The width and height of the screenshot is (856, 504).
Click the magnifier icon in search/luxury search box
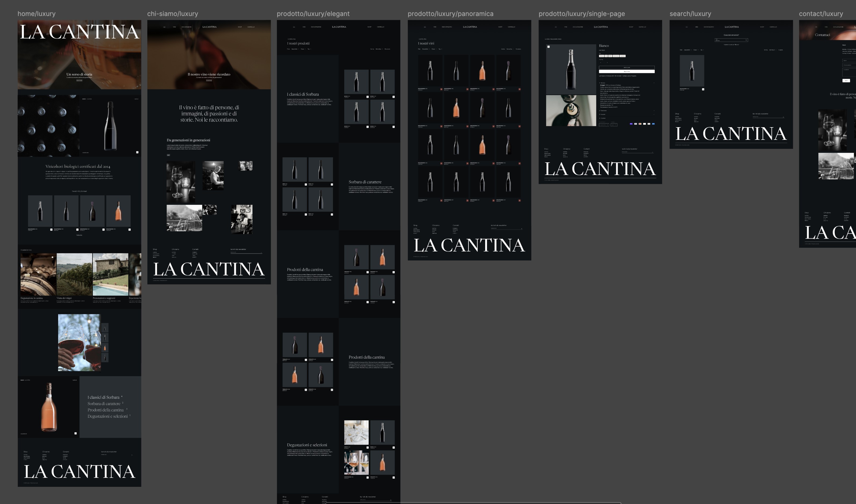click(746, 41)
